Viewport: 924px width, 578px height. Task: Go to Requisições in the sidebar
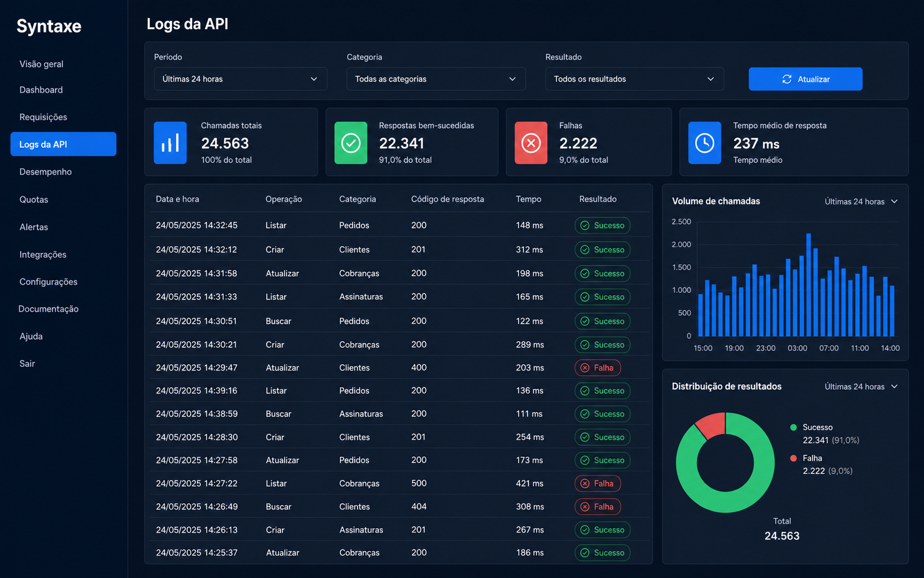[43, 117]
